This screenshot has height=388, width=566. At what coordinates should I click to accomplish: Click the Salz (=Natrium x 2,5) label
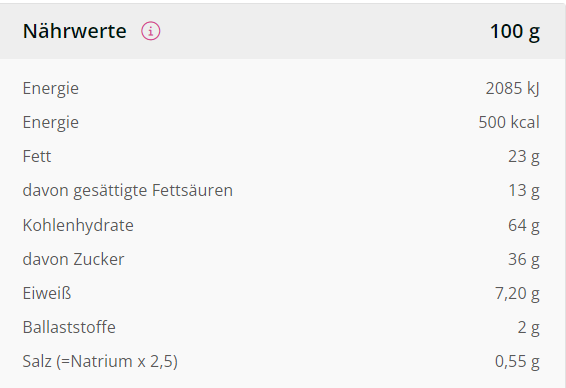click(x=100, y=362)
